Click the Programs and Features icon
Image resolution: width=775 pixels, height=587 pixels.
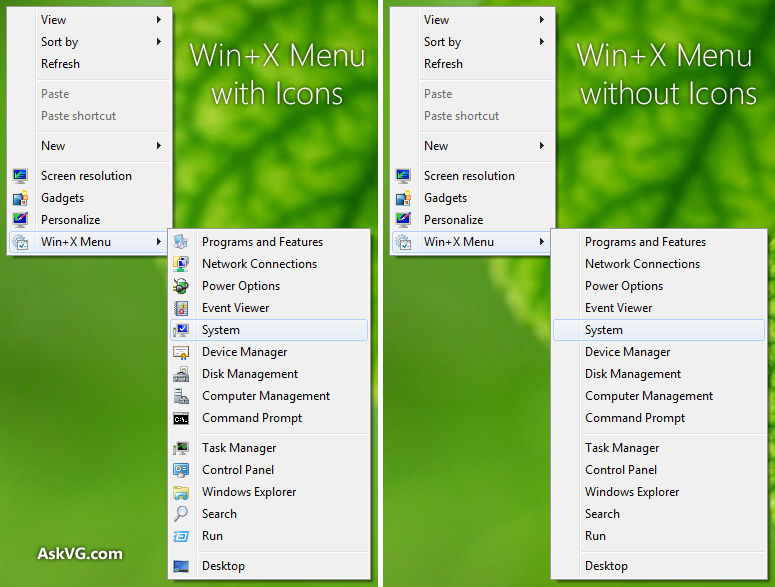coord(181,242)
